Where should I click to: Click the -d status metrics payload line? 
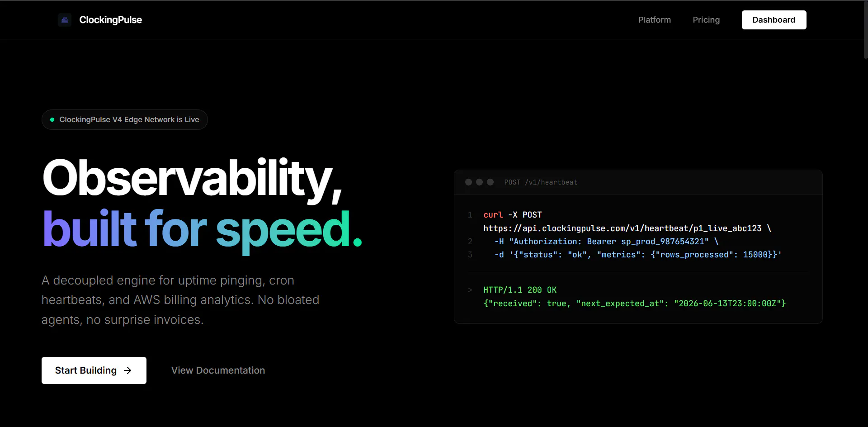click(x=638, y=255)
